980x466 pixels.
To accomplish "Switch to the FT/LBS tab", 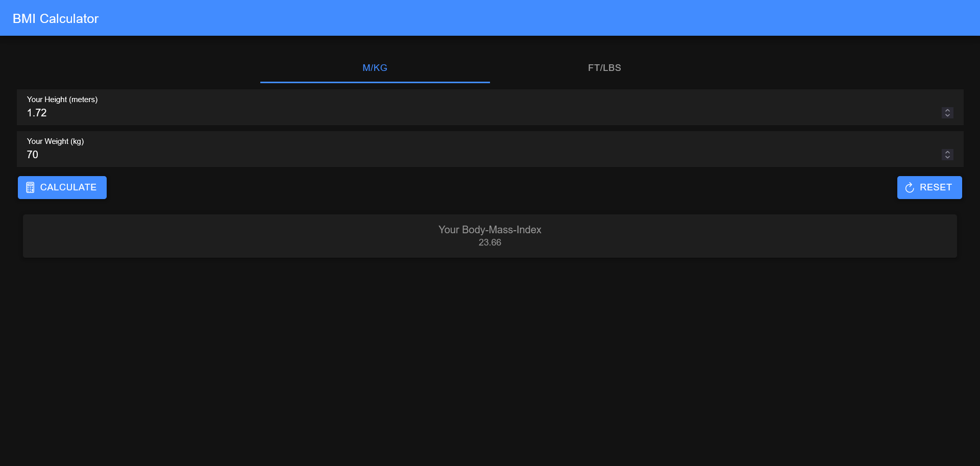I will [604, 67].
